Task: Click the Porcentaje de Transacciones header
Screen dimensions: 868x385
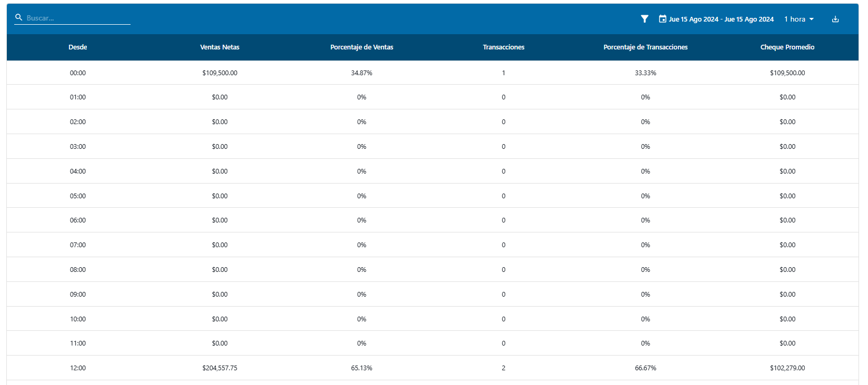Action: pyautogui.click(x=645, y=47)
